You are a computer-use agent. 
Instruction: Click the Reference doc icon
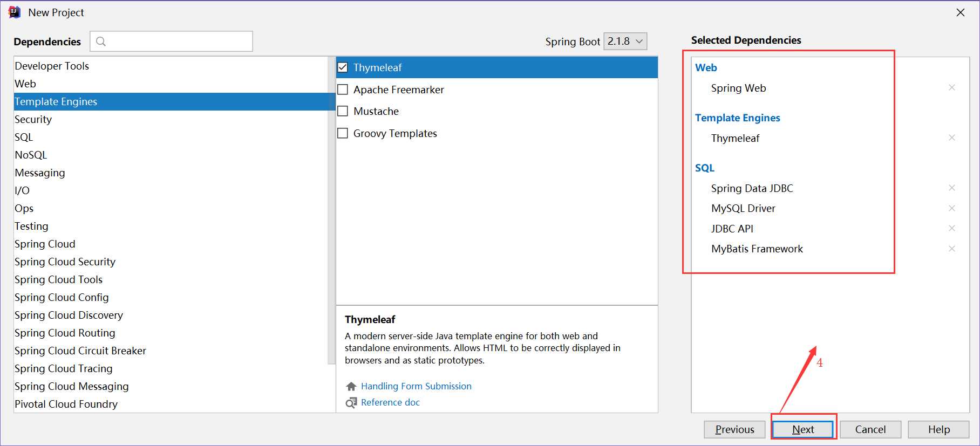(x=351, y=402)
